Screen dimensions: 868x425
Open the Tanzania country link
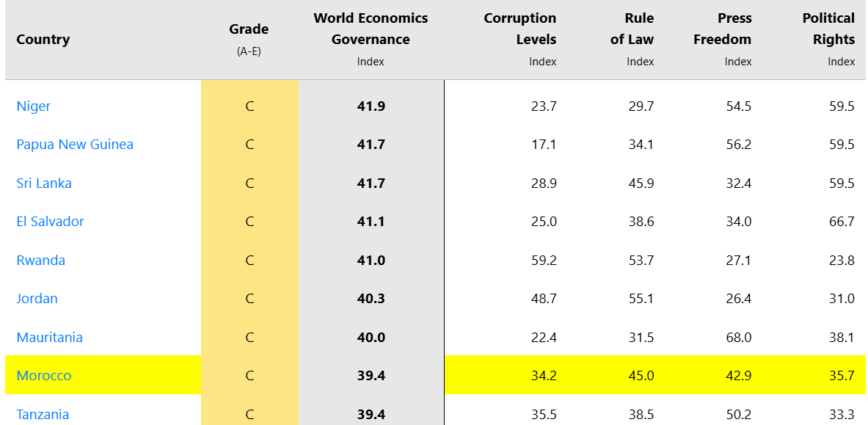[x=43, y=415]
